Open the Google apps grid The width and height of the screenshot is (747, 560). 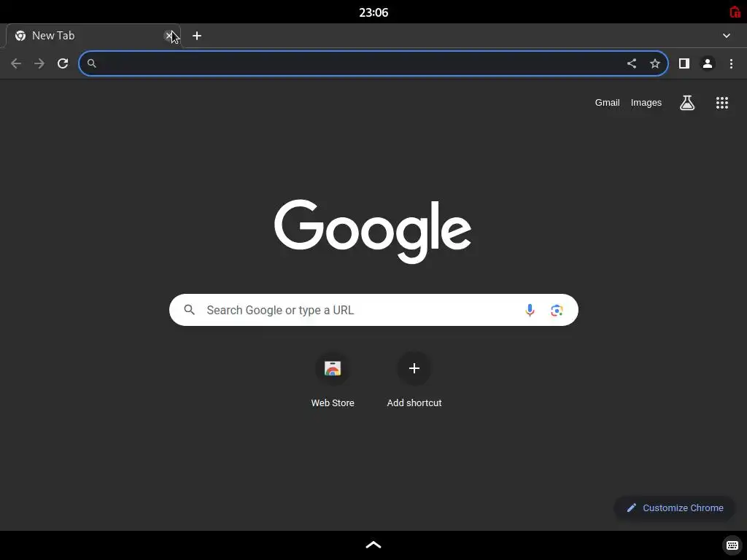[x=722, y=102]
